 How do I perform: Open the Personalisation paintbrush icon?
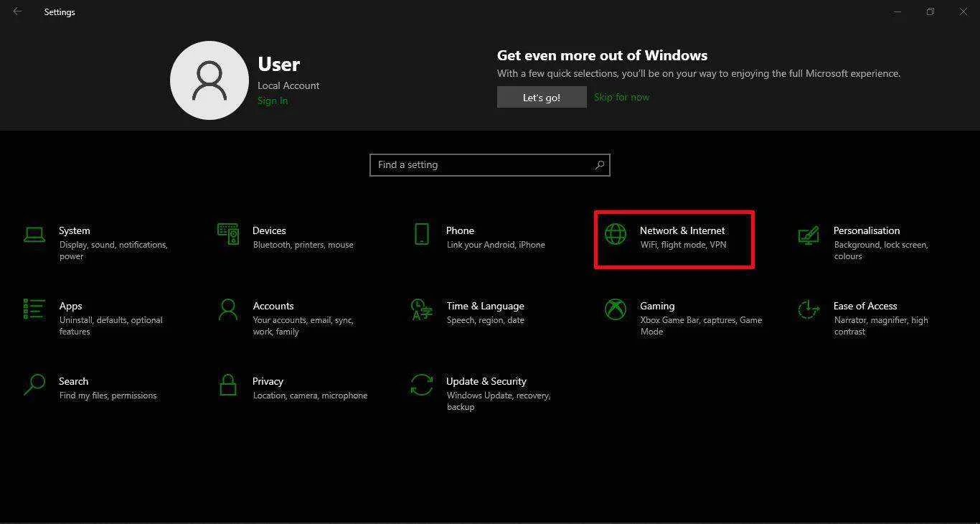[x=809, y=235]
